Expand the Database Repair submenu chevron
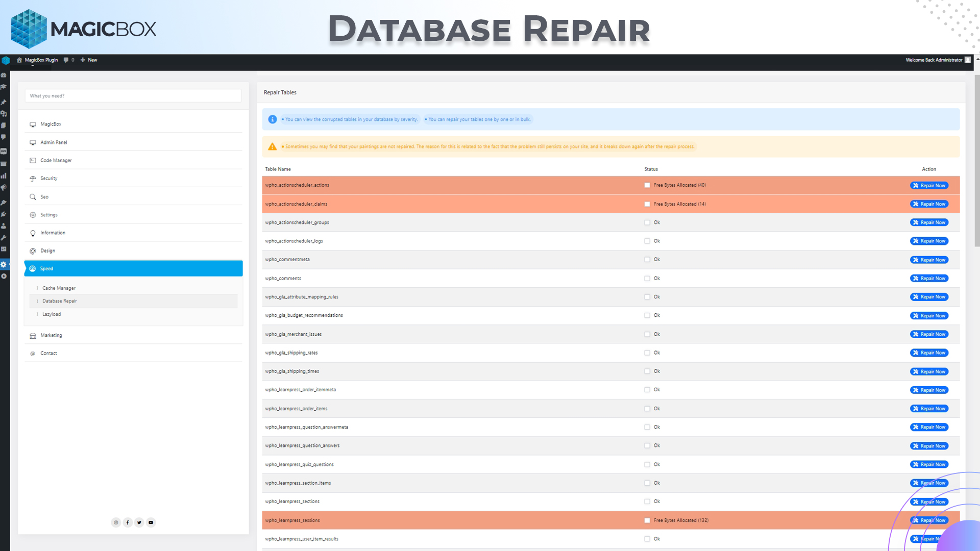 point(37,302)
